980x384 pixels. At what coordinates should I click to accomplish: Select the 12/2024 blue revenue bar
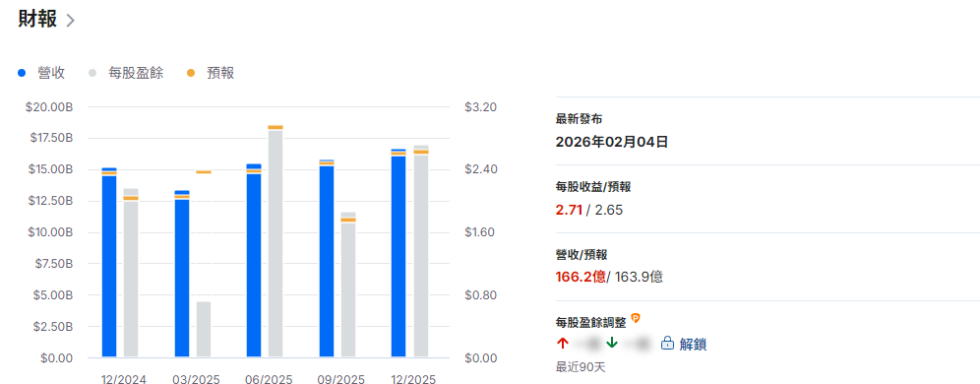(x=109, y=263)
